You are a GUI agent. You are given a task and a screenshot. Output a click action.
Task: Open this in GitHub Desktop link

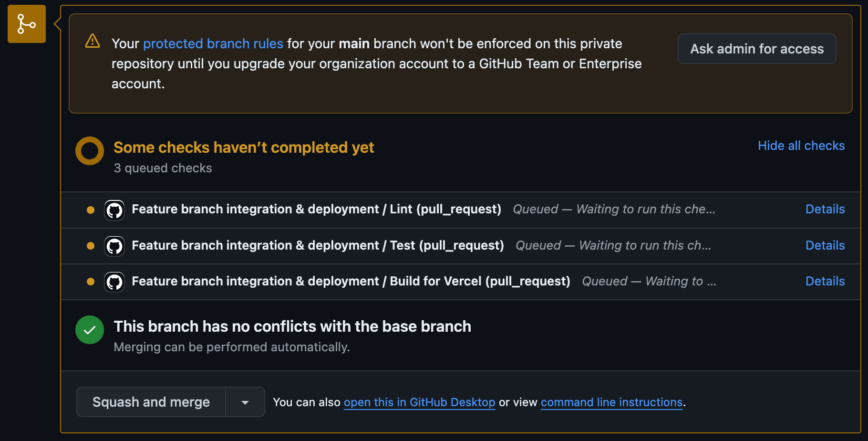pyautogui.click(x=419, y=402)
